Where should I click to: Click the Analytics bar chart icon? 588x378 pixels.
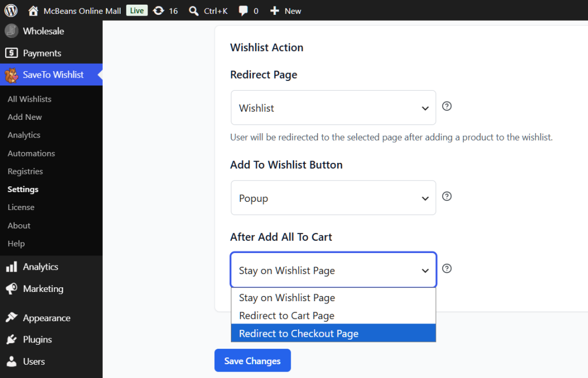(x=11, y=267)
